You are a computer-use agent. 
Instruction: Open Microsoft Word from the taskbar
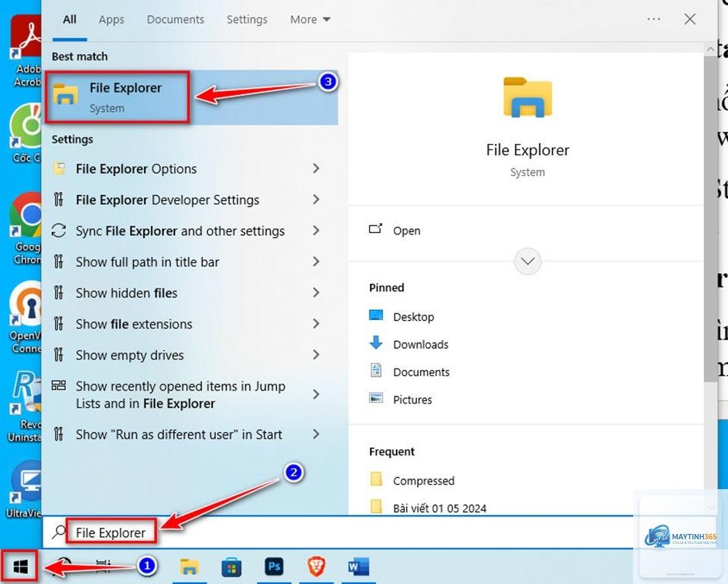click(359, 567)
